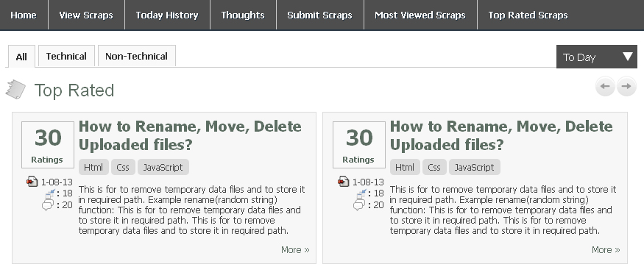The image size is (644, 267).
Task: Click the date icon in left card
Action: pos(32,182)
